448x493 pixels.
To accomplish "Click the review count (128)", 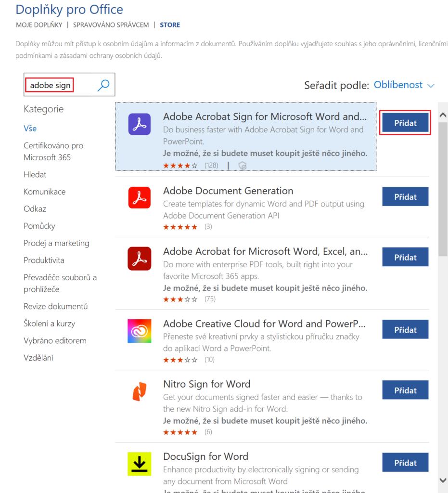I will pyautogui.click(x=211, y=166).
